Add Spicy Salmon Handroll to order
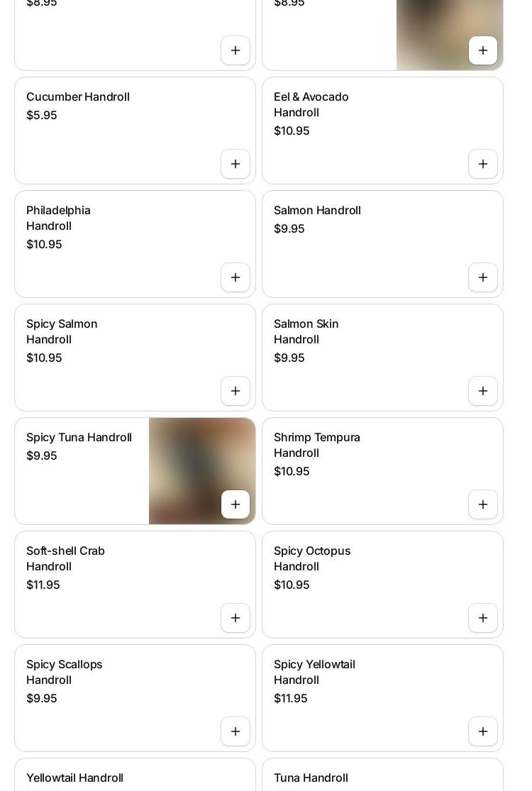The width and height of the screenshot is (532, 791). click(x=235, y=391)
